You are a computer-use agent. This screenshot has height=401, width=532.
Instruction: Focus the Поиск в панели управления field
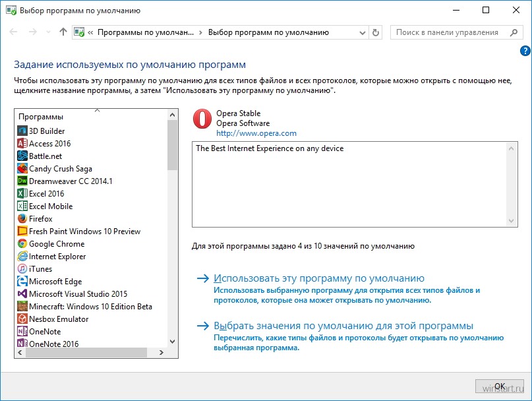tap(447, 32)
